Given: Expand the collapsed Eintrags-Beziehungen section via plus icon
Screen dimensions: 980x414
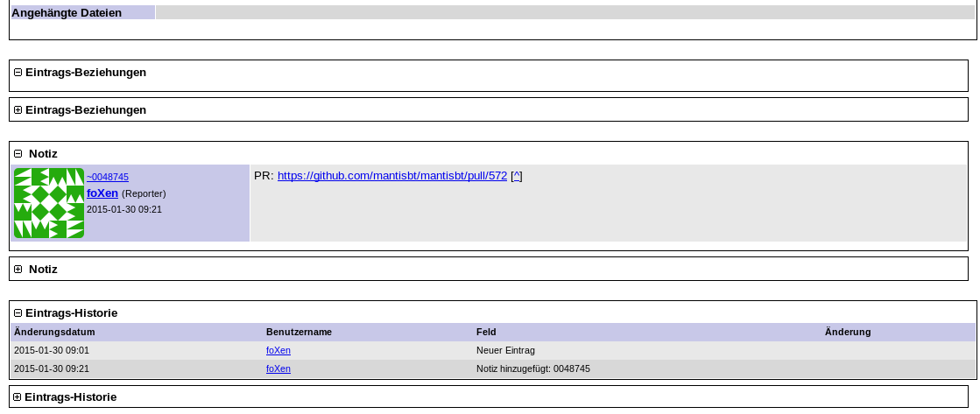Looking at the screenshot, I should (18, 110).
